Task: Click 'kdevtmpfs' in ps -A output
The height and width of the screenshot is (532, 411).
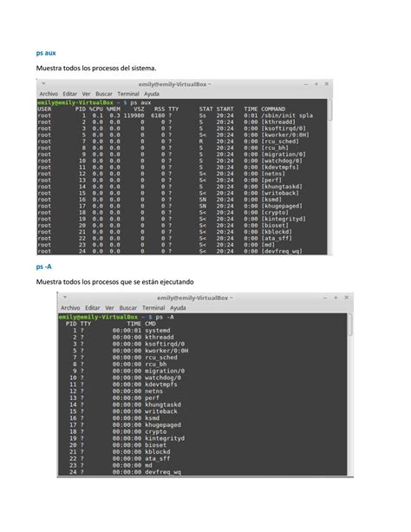Action: (161, 384)
